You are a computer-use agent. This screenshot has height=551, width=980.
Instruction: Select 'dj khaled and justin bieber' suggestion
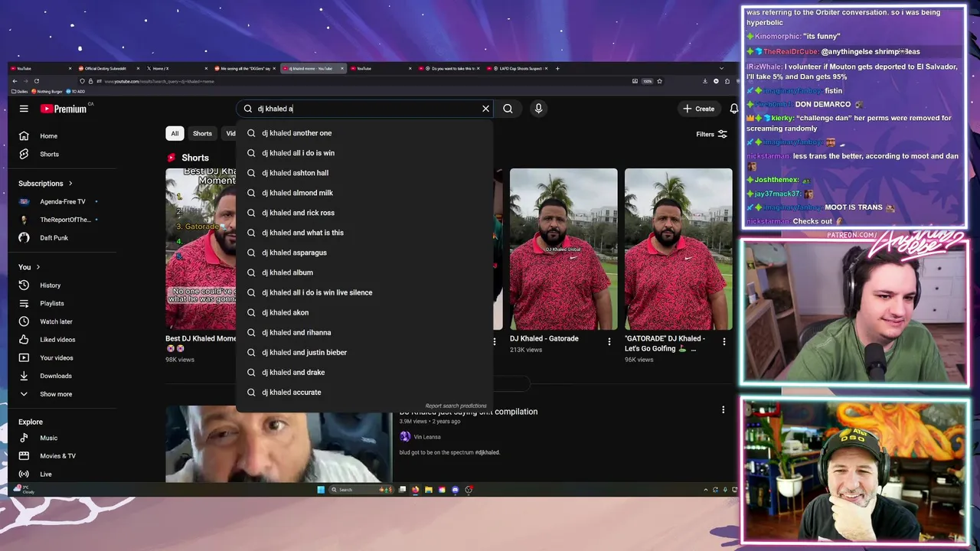pyautogui.click(x=364, y=352)
